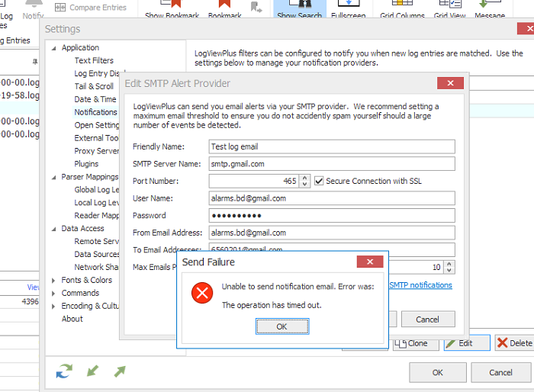Click the Notify toolbar button
534x392 pixels.
pos(34,10)
